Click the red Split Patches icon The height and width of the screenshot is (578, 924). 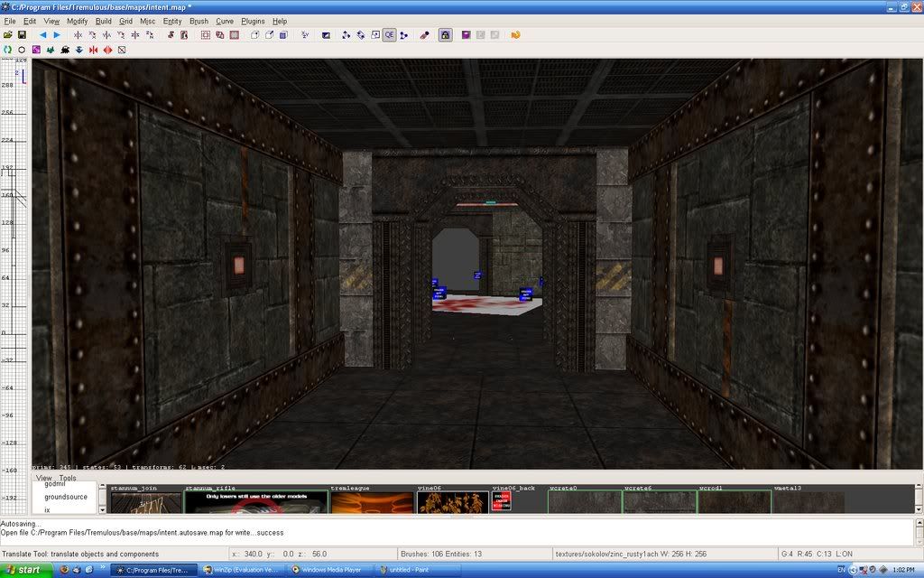click(x=107, y=51)
